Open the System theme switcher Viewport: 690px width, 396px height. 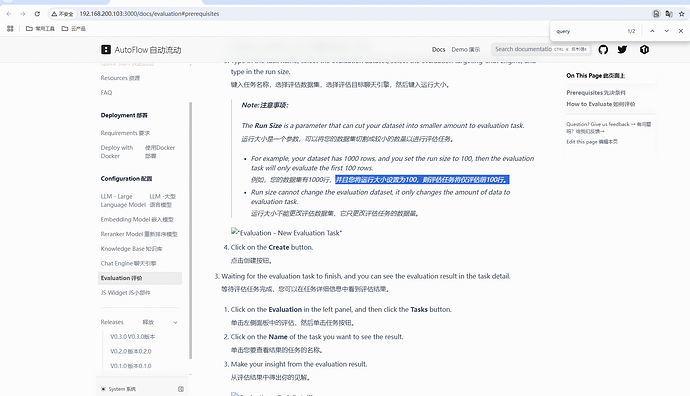pos(118,389)
